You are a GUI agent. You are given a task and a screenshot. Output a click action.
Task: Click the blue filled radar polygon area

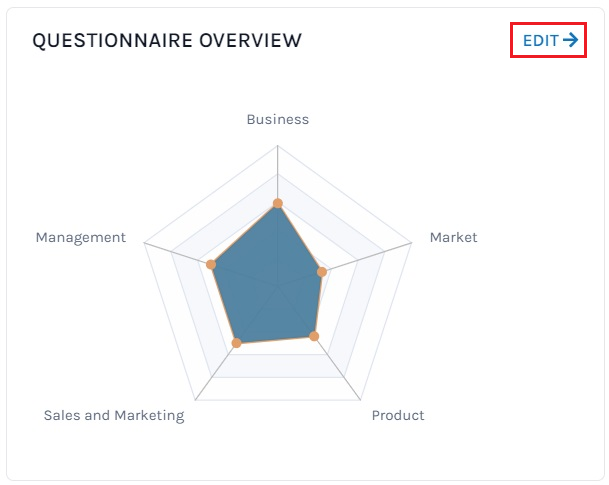pos(268,283)
